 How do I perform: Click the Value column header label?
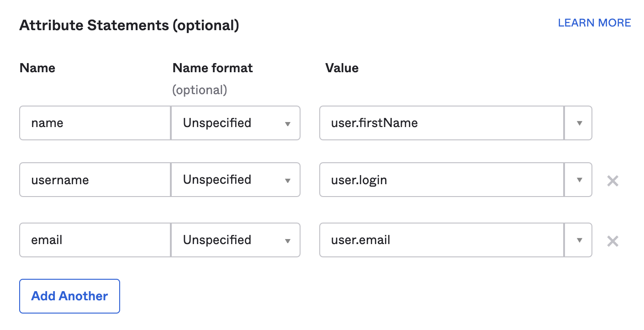click(x=342, y=68)
